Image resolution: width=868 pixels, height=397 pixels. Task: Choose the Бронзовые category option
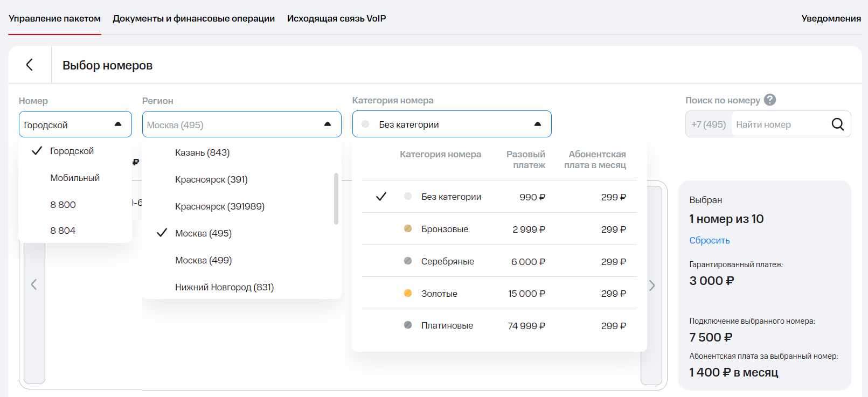point(499,229)
